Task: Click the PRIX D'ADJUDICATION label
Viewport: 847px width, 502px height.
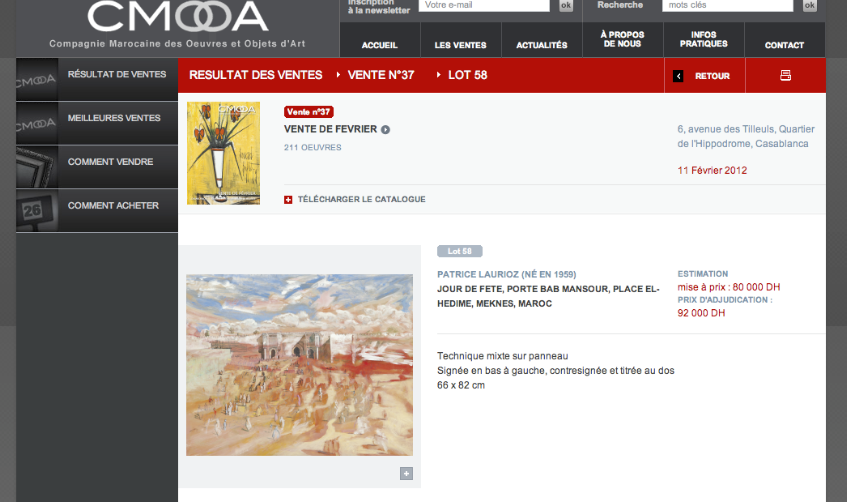Action: pyautogui.click(x=725, y=300)
